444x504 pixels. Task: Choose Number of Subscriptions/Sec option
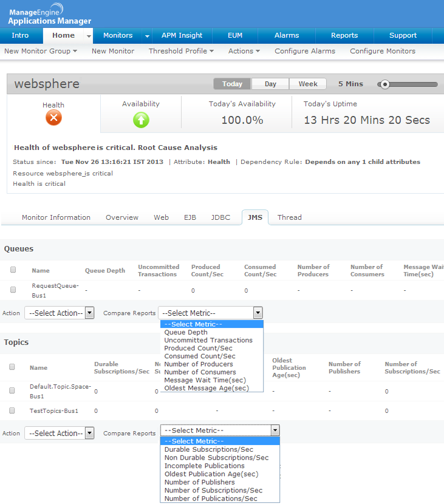[220, 491]
